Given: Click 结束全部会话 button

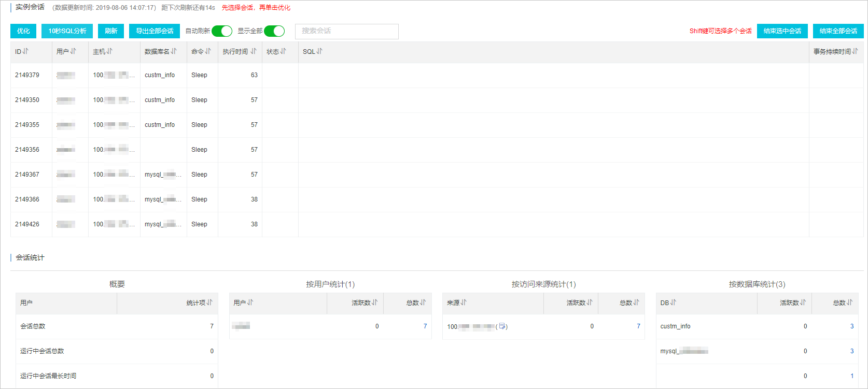Looking at the screenshot, I should pyautogui.click(x=838, y=31).
